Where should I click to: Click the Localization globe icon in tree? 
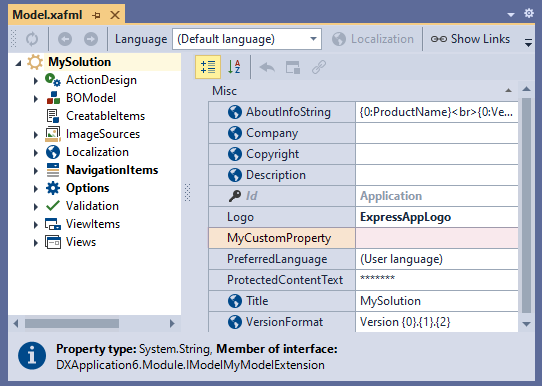pyautogui.click(x=53, y=152)
